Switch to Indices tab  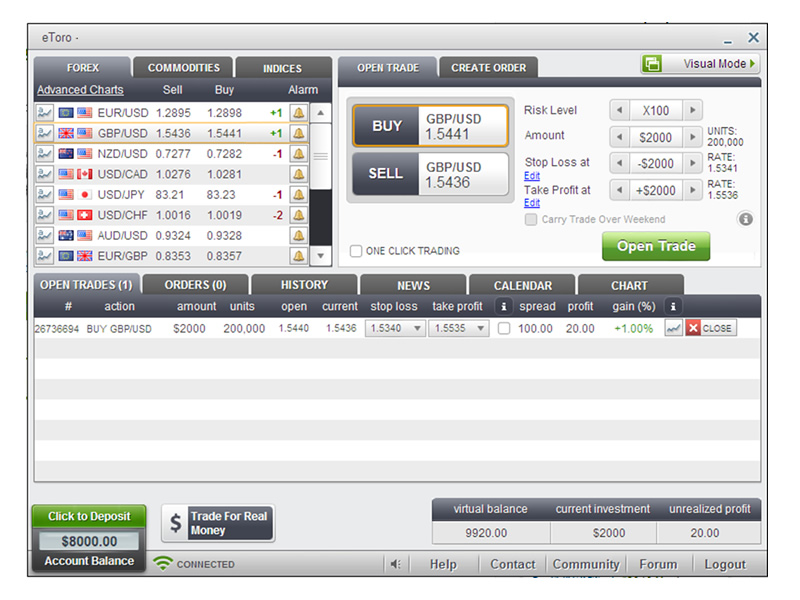pyautogui.click(x=283, y=68)
